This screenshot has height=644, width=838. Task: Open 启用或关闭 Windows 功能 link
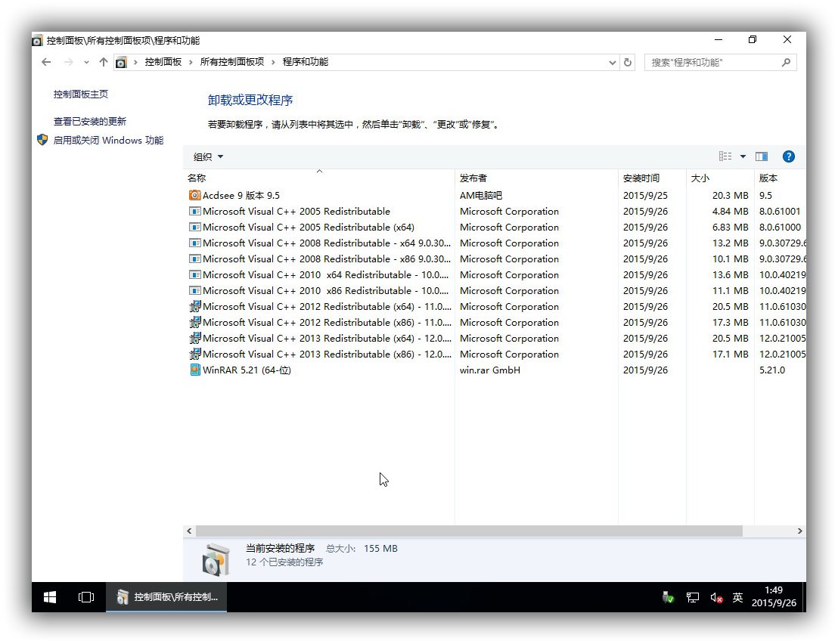pos(108,140)
